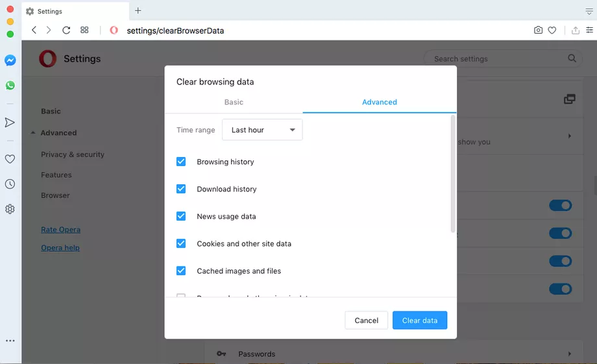Image resolution: width=597 pixels, height=364 pixels.
Task: Switch to the Basic tab in the dialog
Action: [x=234, y=102]
